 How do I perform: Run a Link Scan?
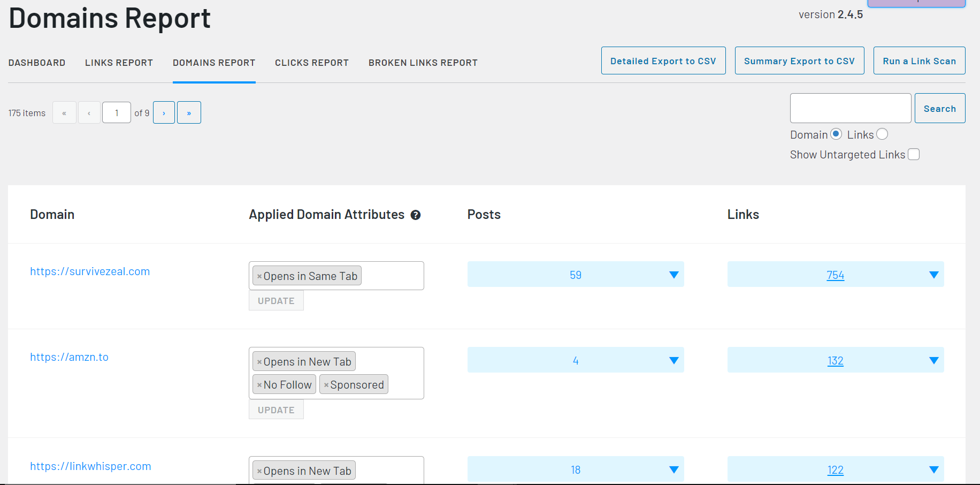pos(919,60)
